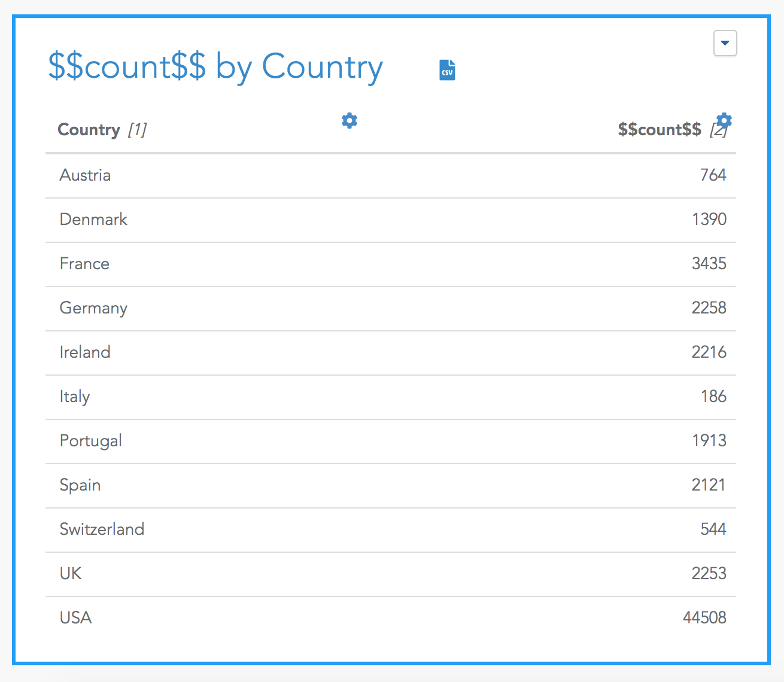Open $$count$$ column settings gear

click(x=724, y=120)
